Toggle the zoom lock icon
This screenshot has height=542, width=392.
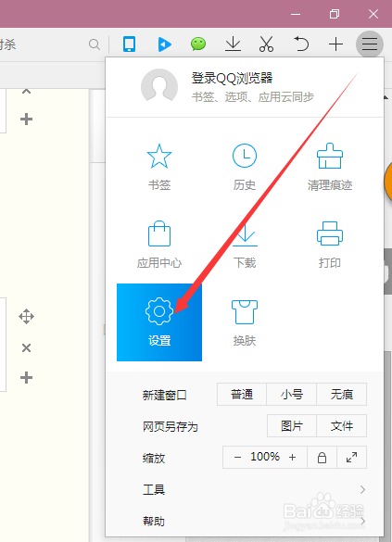click(x=322, y=458)
